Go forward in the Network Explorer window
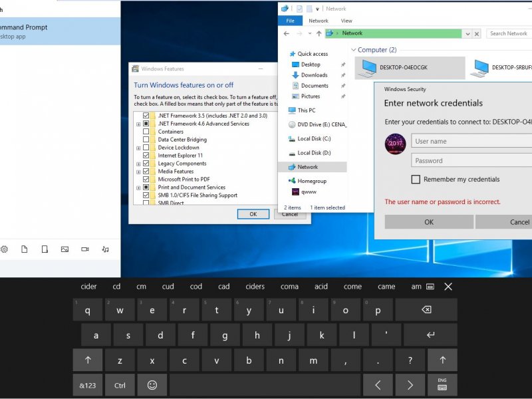The height and width of the screenshot is (399, 532). point(299,34)
